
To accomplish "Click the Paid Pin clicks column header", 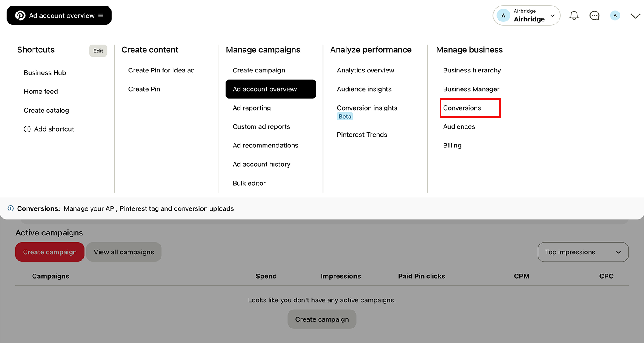I will pos(422,276).
